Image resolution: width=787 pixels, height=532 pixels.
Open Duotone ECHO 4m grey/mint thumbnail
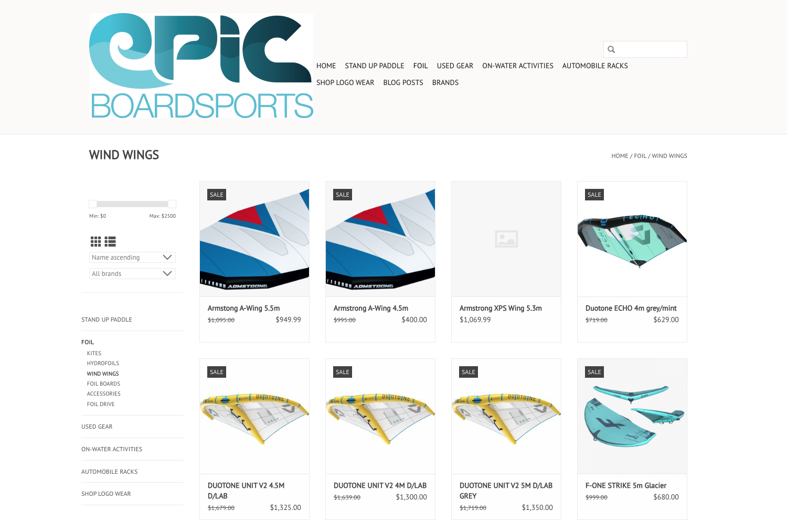632,239
